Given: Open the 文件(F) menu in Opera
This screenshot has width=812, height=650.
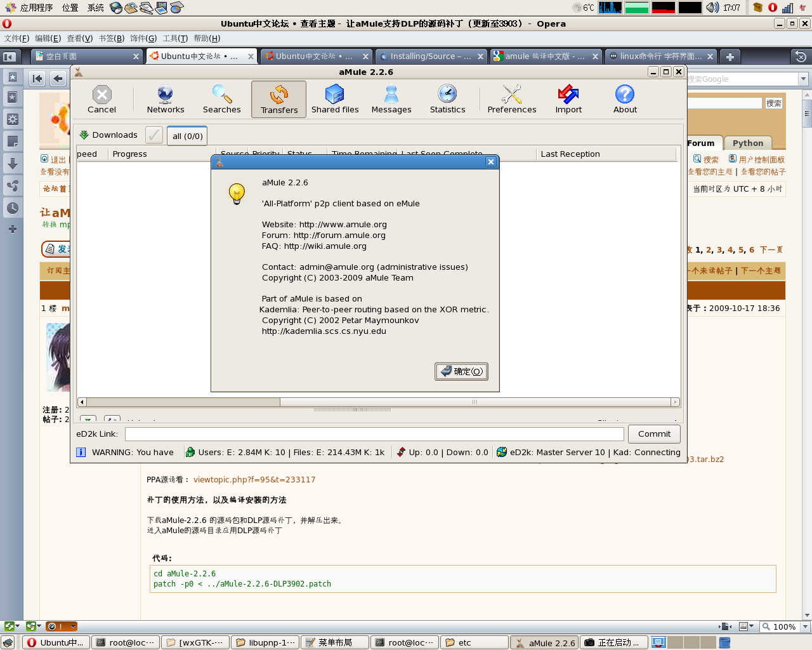Looking at the screenshot, I should [16, 38].
